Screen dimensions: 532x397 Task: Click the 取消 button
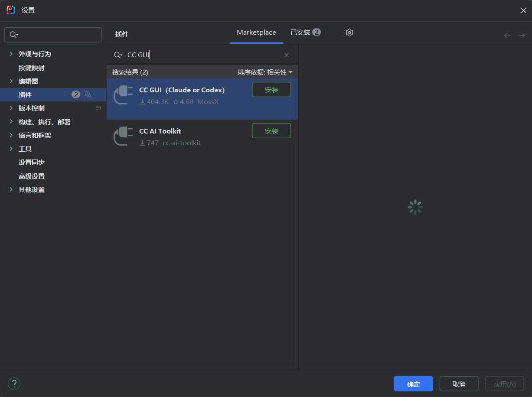point(459,384)
